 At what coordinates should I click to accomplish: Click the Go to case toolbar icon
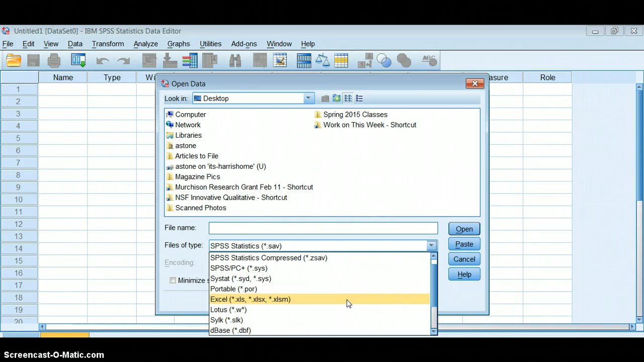[x=149, y=61]
